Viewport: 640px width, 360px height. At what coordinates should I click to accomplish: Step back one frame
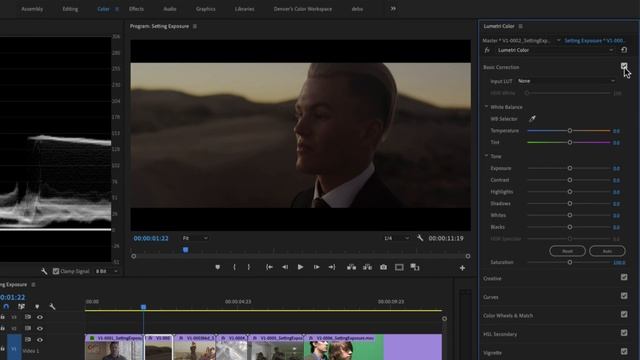[x=285, y=267]
